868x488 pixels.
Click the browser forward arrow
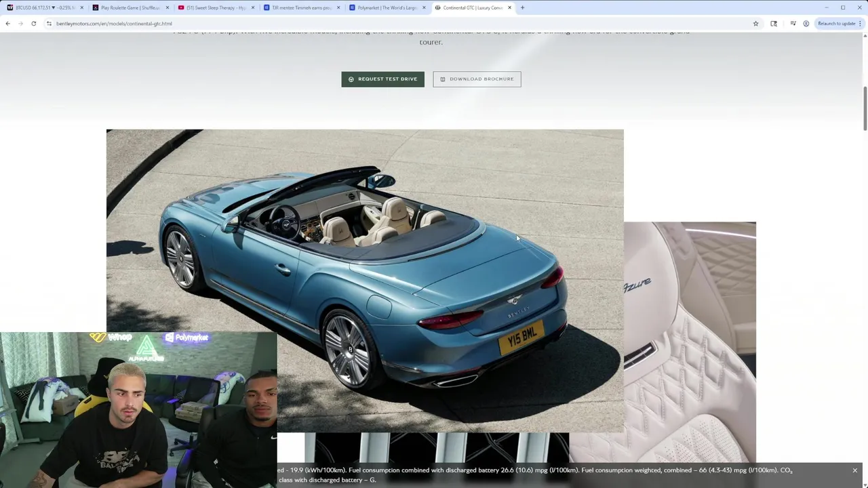(20, 23)
